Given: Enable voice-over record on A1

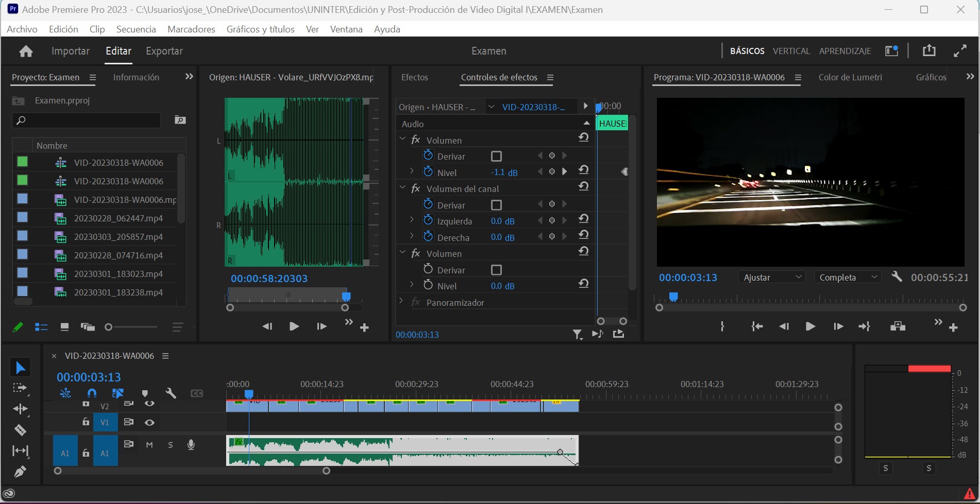Looking at the screenshot, I should (191, 445).
